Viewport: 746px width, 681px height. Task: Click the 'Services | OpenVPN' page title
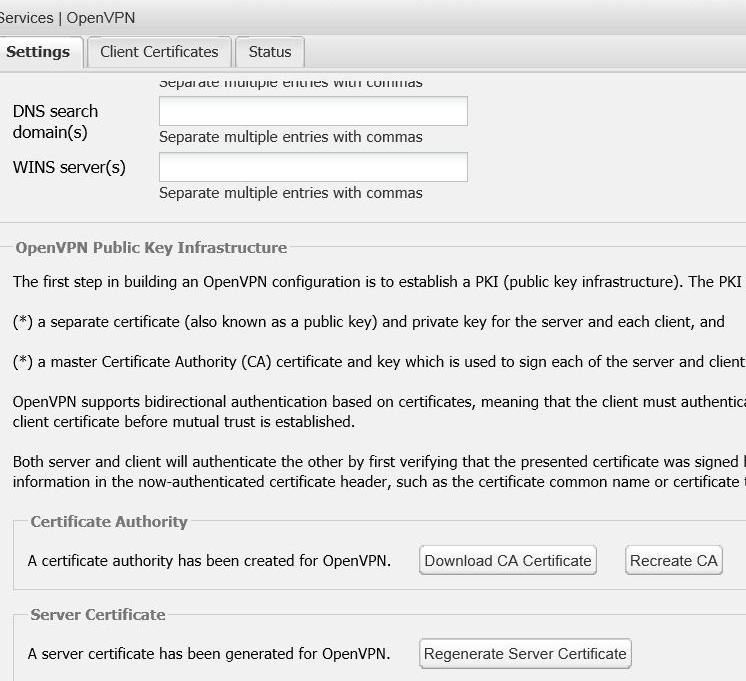pyautogui.click(x=68, y=18)
